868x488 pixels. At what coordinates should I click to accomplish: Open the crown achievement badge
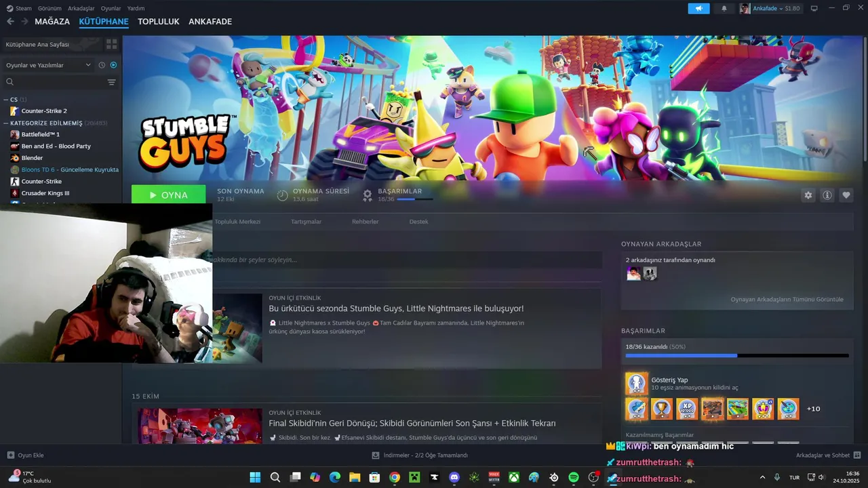click(763, 409)
